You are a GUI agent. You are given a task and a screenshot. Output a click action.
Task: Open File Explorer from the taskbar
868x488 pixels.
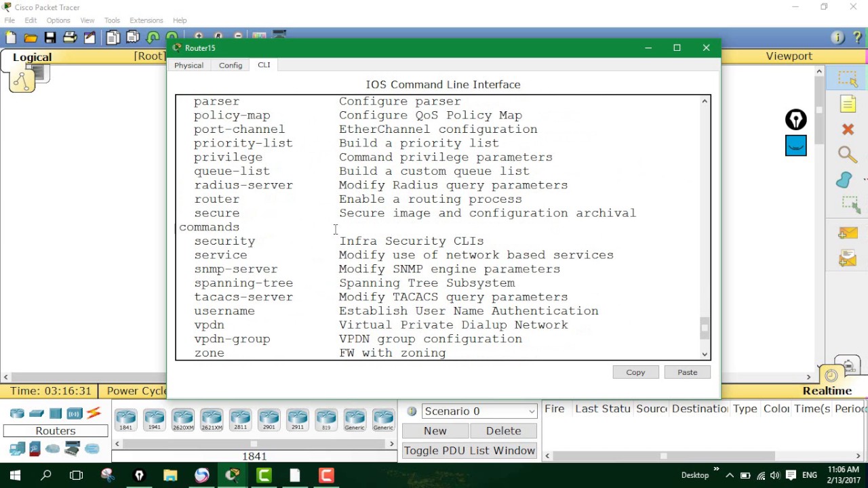170,475
